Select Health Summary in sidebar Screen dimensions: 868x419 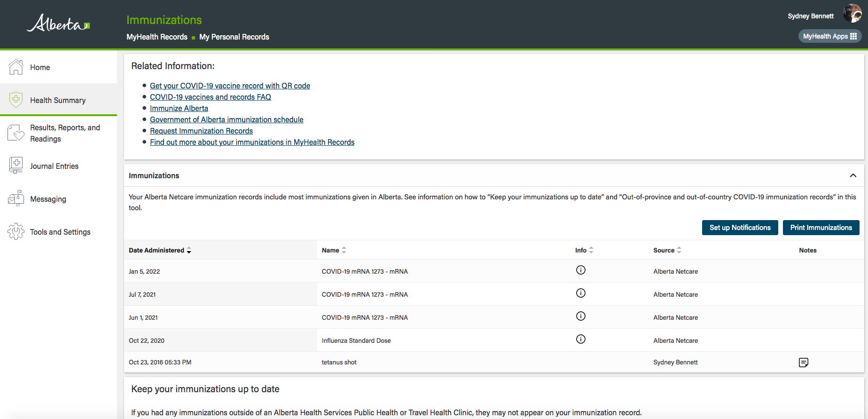click(58, 100)
